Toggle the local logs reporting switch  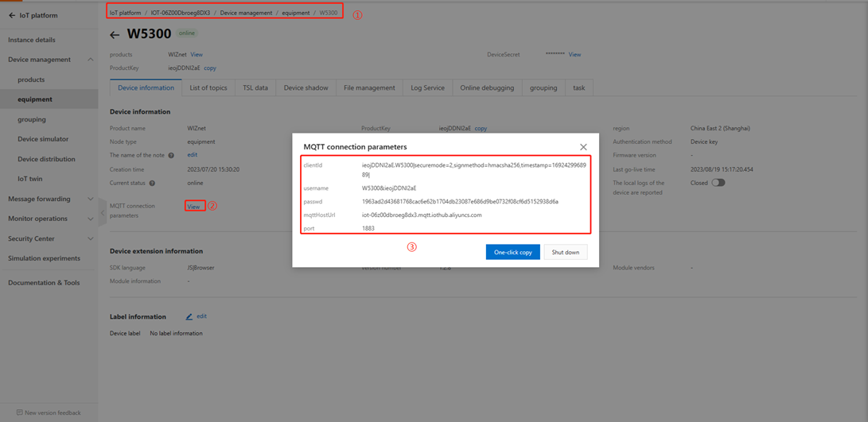tap(718, 183)
